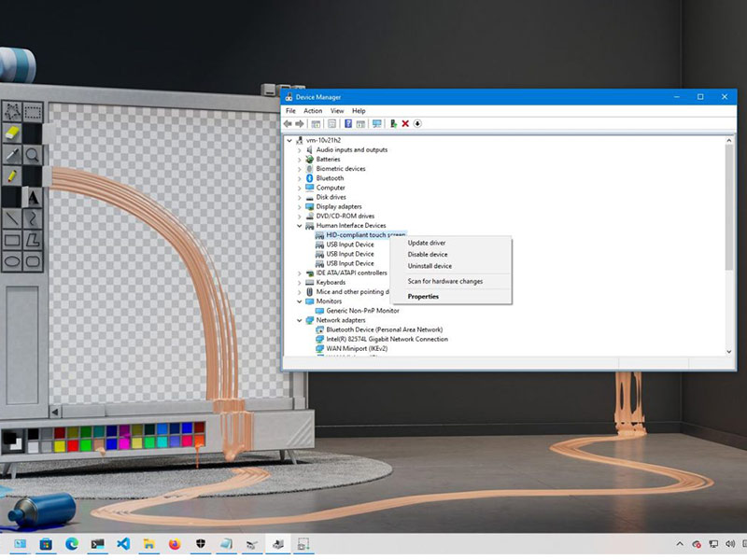Click the vertical scrollbar thumb in device tree
Screen dimensions: 747x560
728,207
